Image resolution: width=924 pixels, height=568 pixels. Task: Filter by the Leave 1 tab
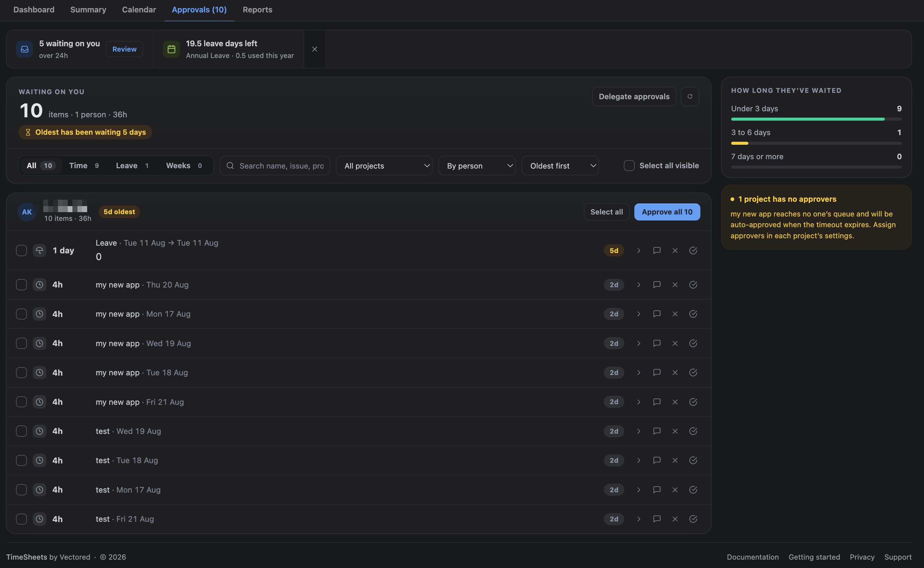click(132, 166)
